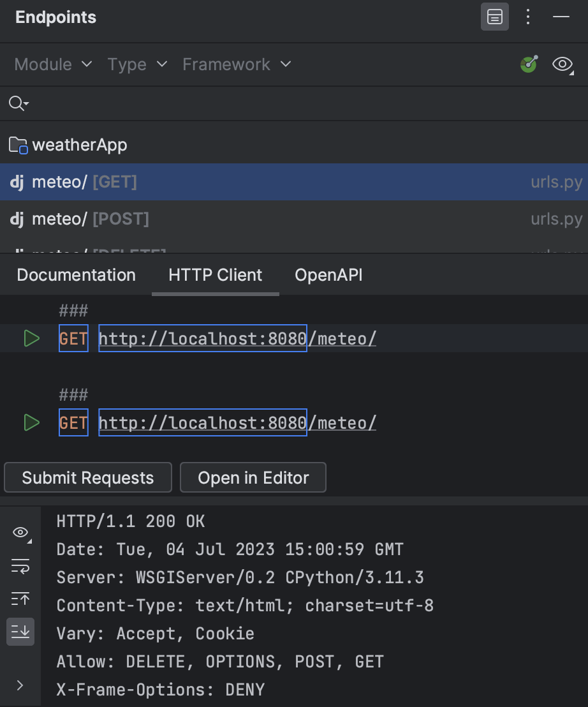
Task: Toggle the endpoint view eye filter
Action: coord(562,64)
